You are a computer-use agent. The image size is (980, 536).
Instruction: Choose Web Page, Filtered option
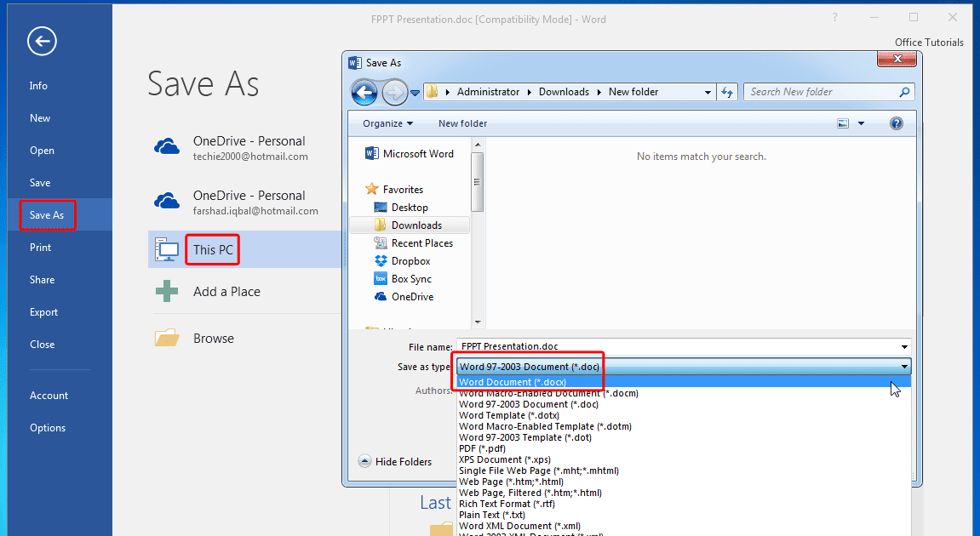coord(684,493)
